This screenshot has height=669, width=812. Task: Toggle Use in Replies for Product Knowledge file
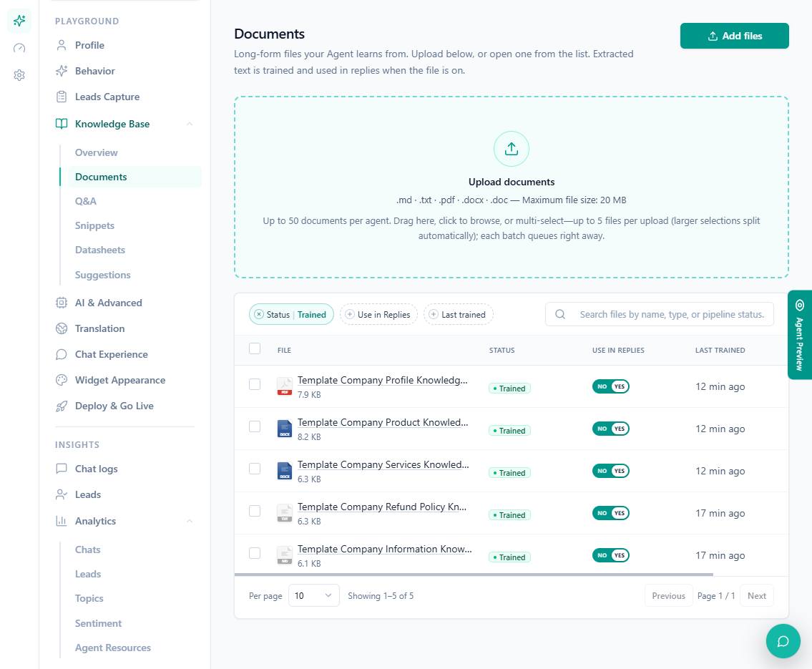(610, 429)
